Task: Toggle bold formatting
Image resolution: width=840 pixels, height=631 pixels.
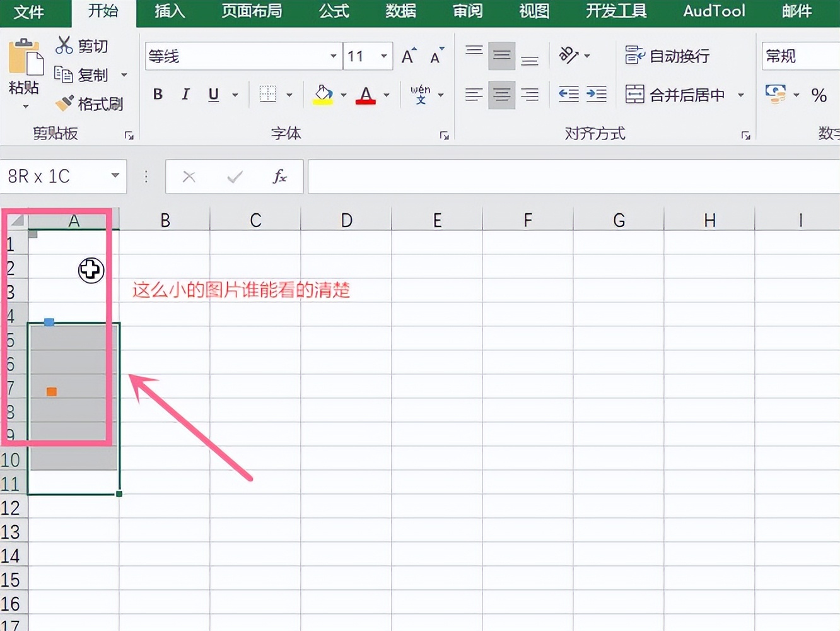Action: click(x=158, y=95)
